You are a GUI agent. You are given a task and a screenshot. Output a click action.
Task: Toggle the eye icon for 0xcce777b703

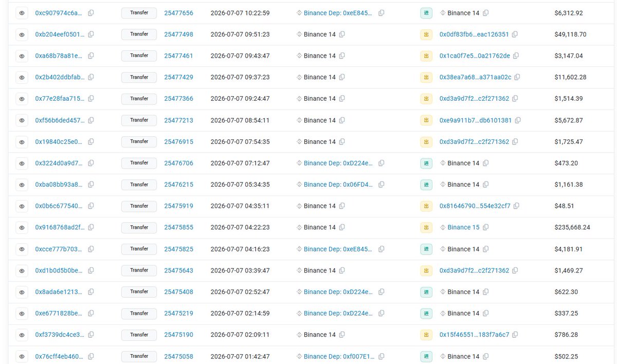(x=22, y=249)
